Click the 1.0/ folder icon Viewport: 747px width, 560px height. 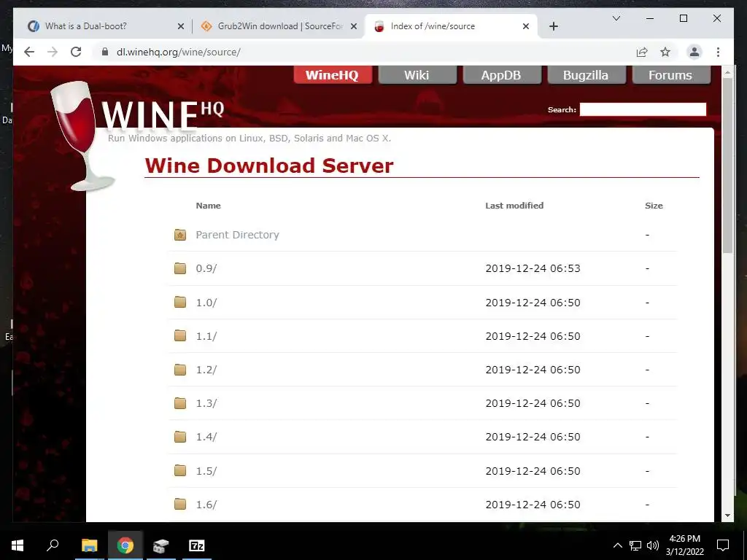180,302
